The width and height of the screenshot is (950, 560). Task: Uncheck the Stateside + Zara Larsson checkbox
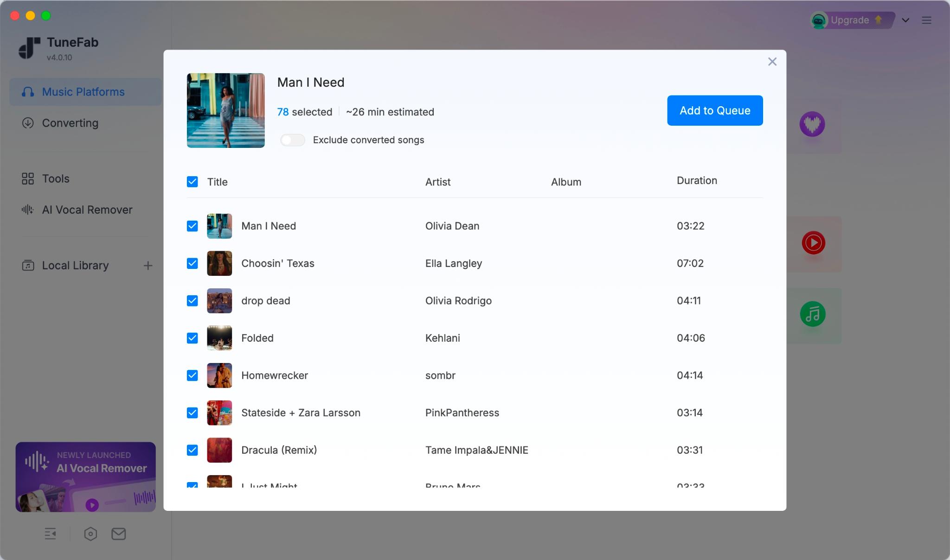point(192,413)
